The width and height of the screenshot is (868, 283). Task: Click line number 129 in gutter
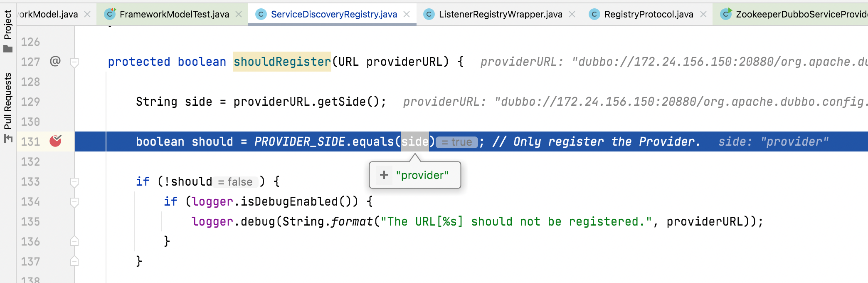click(x=30, y=102)
